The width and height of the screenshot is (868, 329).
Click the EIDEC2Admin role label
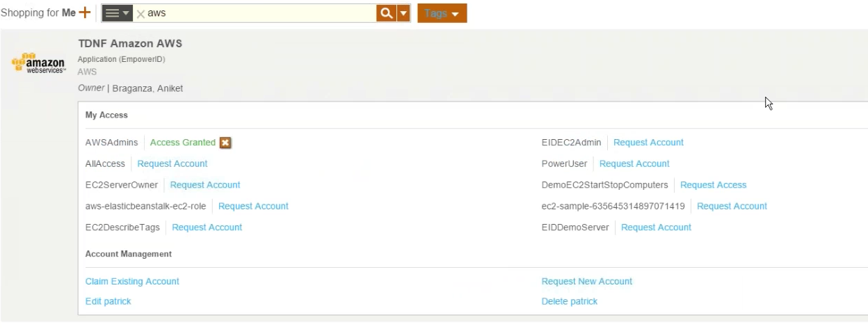click(571, 143)
